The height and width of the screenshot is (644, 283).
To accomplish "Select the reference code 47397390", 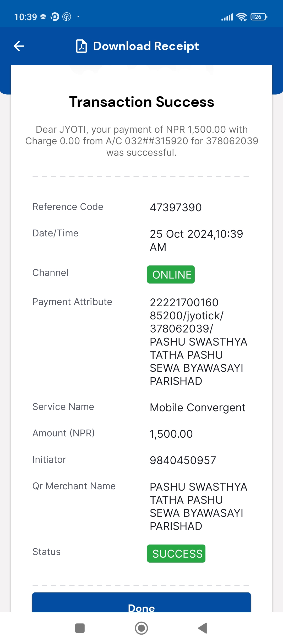I will (176, 208).
